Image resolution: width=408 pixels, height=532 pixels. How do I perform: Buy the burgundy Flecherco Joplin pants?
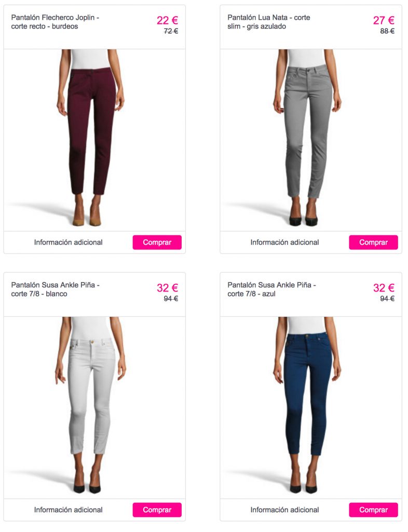pyautogui.click(x=157, y=242)
